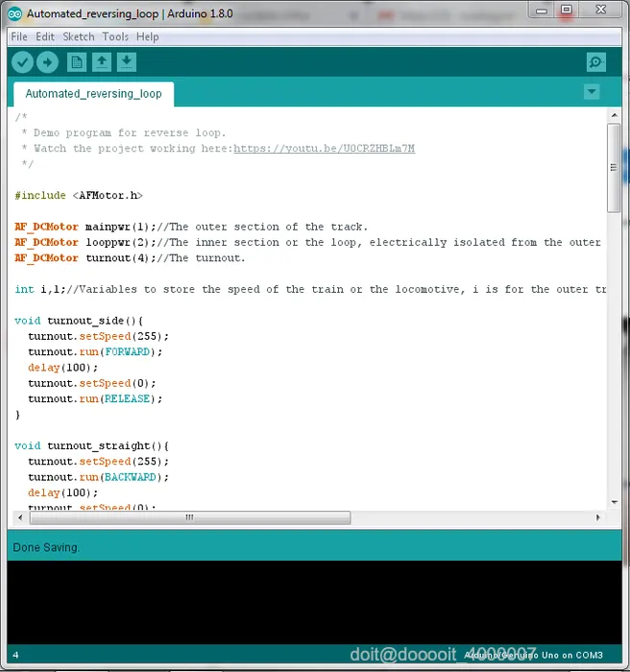
Task: Click the horizontal scrollbar thumb
Action: (x=190, y=517)
